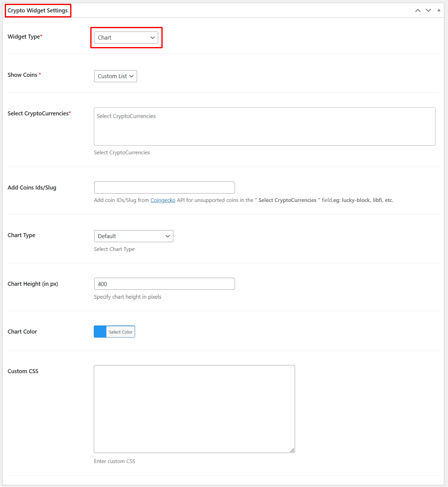Image resolution: width=448 pixels, height=487 pixels.
Task: Click the Chart Height (in px) label
Action: (33, 284)
